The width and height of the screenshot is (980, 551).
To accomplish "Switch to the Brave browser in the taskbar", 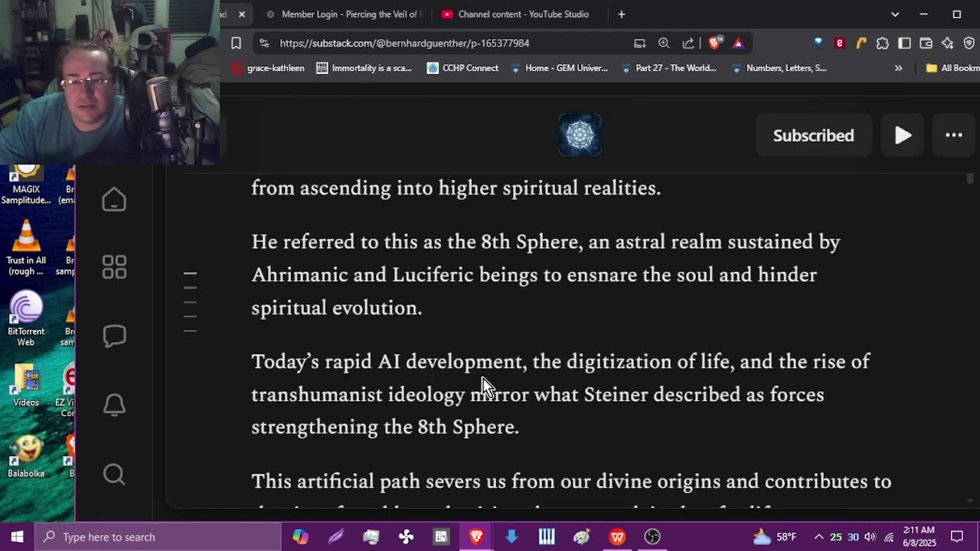I will pos(476,536).
